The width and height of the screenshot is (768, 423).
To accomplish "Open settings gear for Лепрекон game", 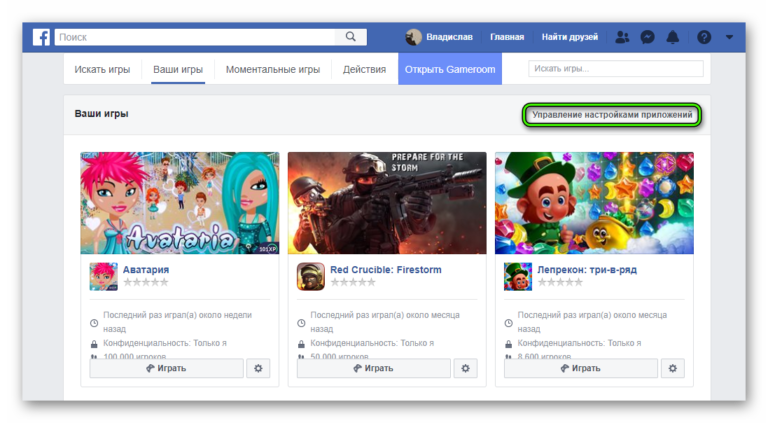I will click(x=672, y=368).
